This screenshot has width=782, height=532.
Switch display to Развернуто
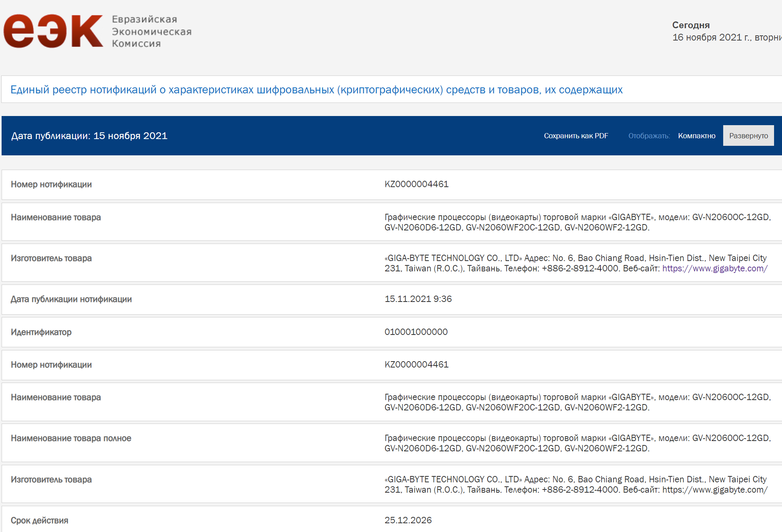748,136
